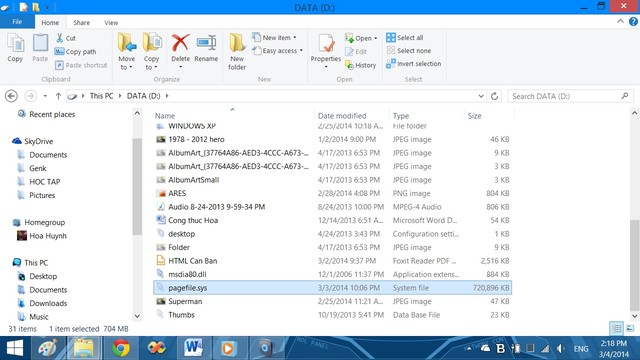Click the Edit button in Open group

tap(356, 51)
